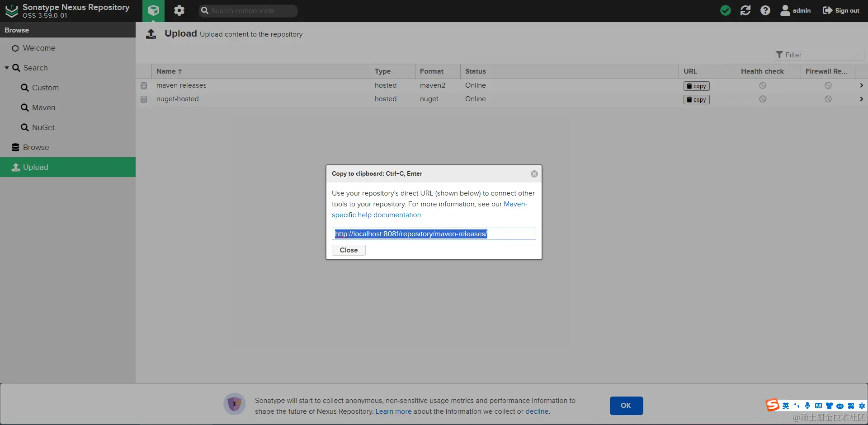
Task: Sort repositories by Name column
Action: (261, 71)
